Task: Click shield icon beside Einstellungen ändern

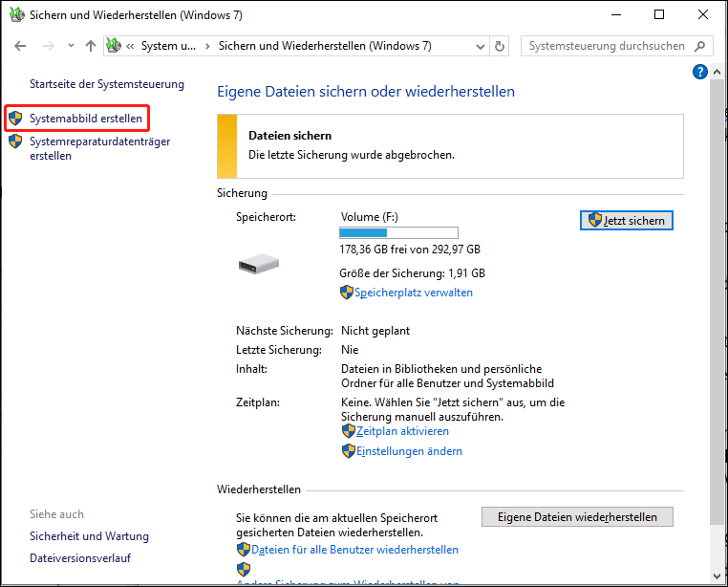Action: click(348, 451)
